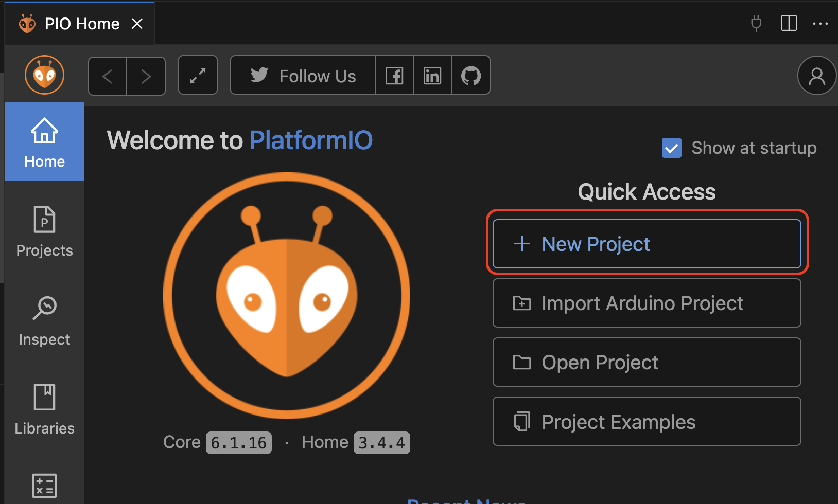Click the Home version 3.4.4 badge
This screenshot has width=838, height=504.
click(x=382, y=443)
